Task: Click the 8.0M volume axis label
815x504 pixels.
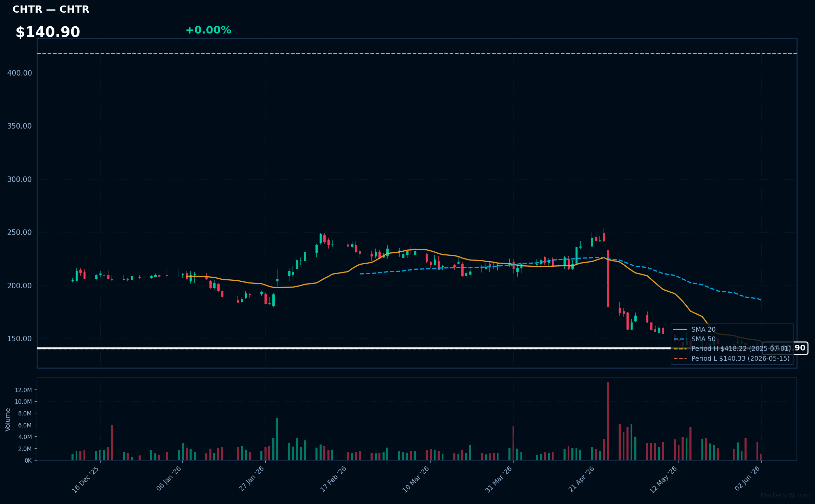Action: [x=25, y=413]
